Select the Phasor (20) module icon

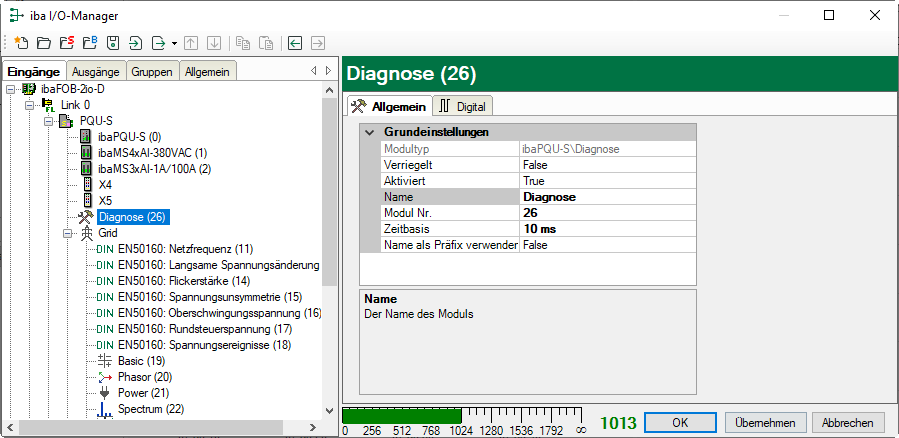(x=106, y=377)
